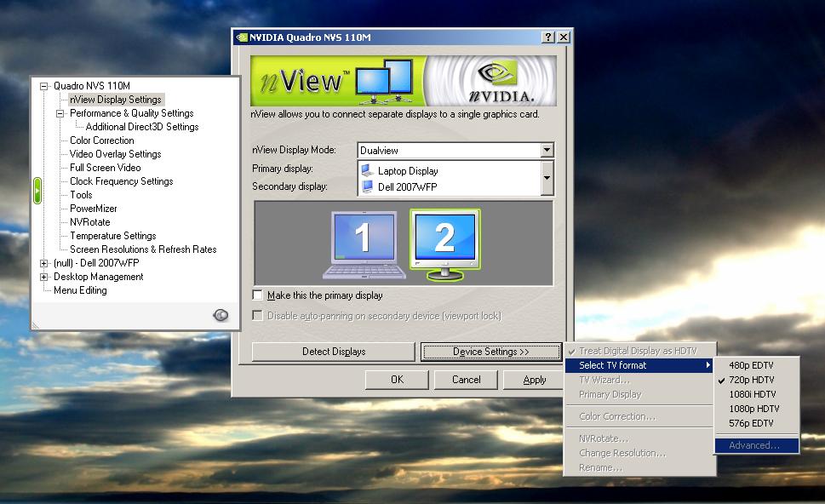Screen dimensions: 825x504
Task: Open Clock Frequency Settings
Action: pyautogui.click(x=122, y=181)
